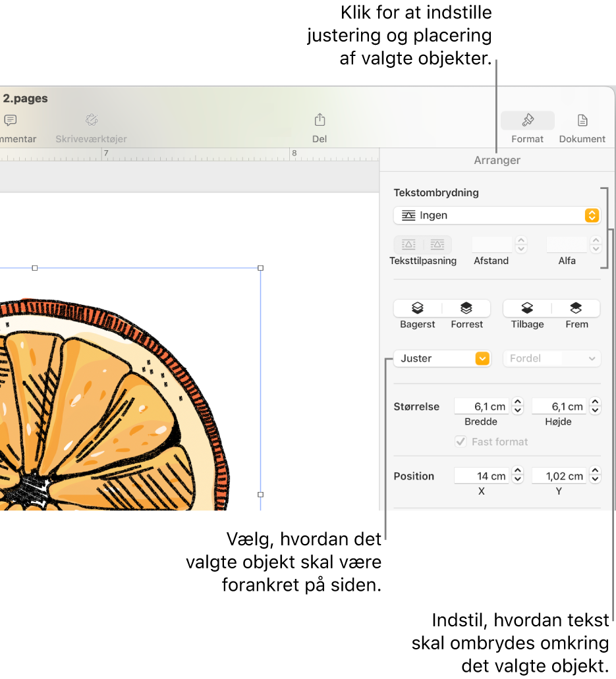Viewport: 616px width, 679px height.
Task: Decrease X position with stepper down
Action: (x=518, y=480)
